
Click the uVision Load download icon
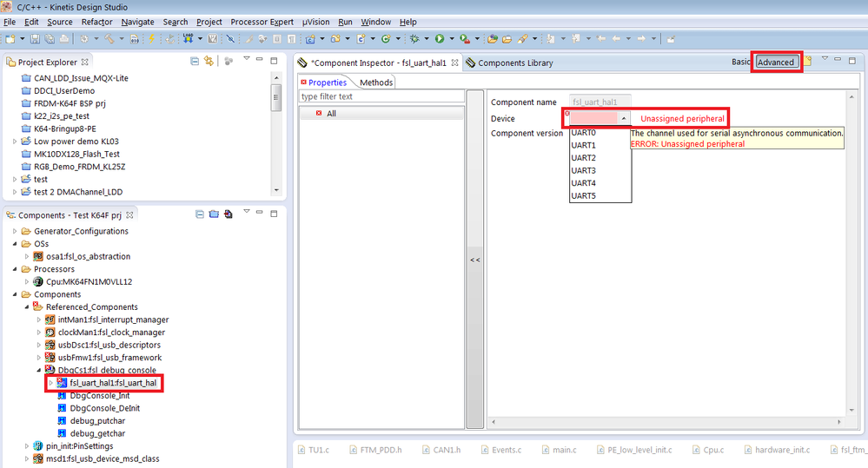point(189,39)
